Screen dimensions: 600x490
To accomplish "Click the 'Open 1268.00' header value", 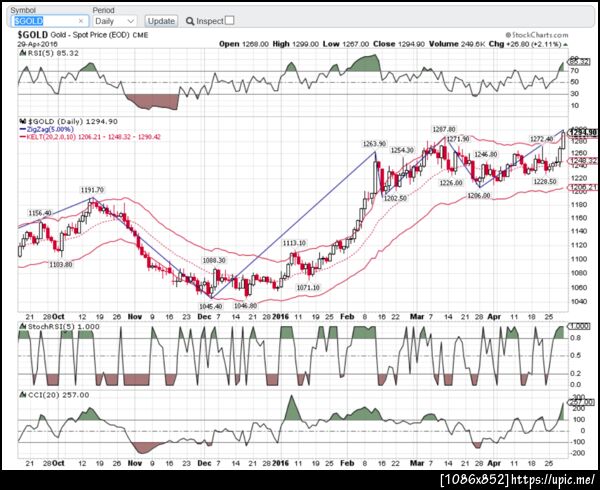I will pyautogui.click(x=244, y=44).
